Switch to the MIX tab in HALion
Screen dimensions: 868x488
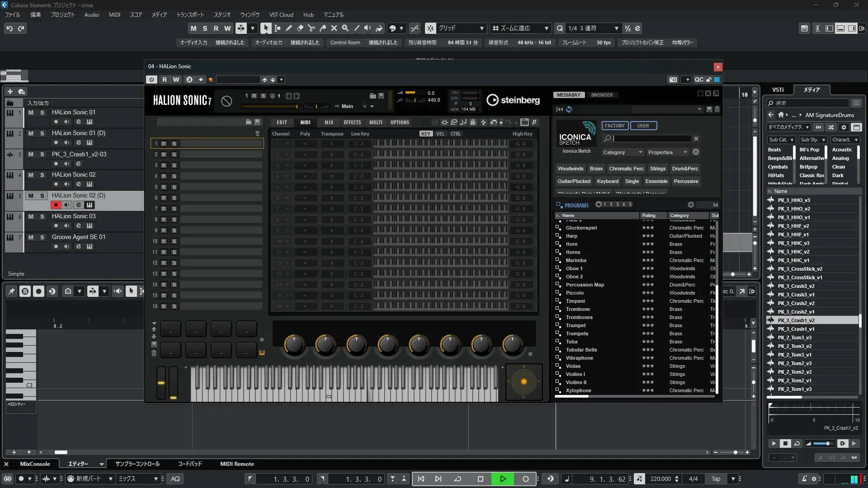coord(329,122)
